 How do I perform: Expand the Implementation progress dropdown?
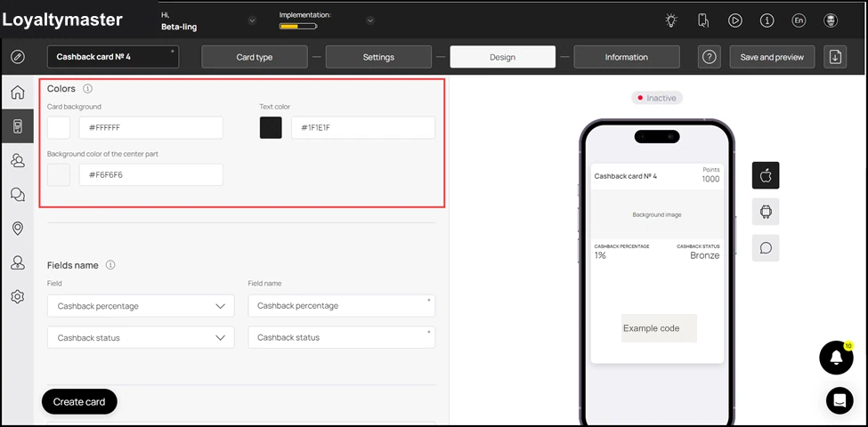click(x=370, y=21)
